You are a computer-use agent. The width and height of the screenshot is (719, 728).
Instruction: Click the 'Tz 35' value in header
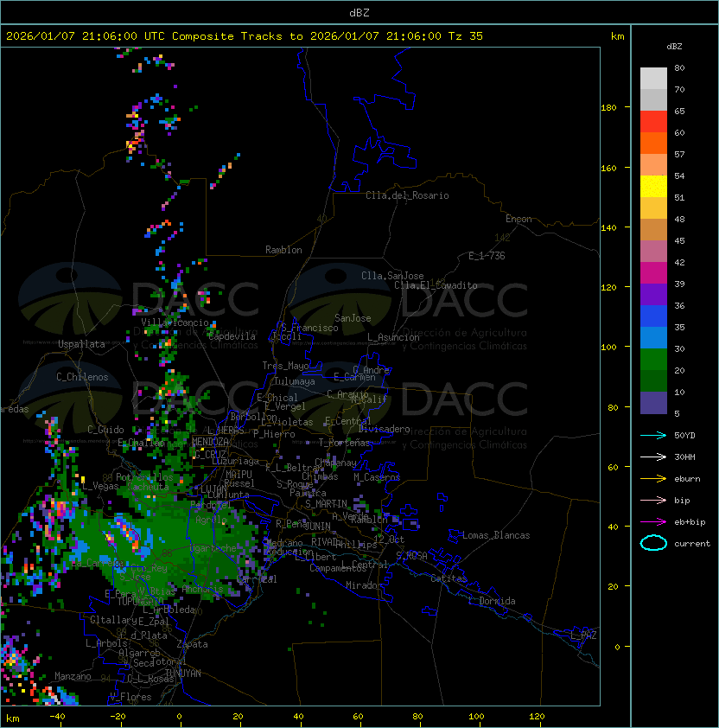coord(466,36)
